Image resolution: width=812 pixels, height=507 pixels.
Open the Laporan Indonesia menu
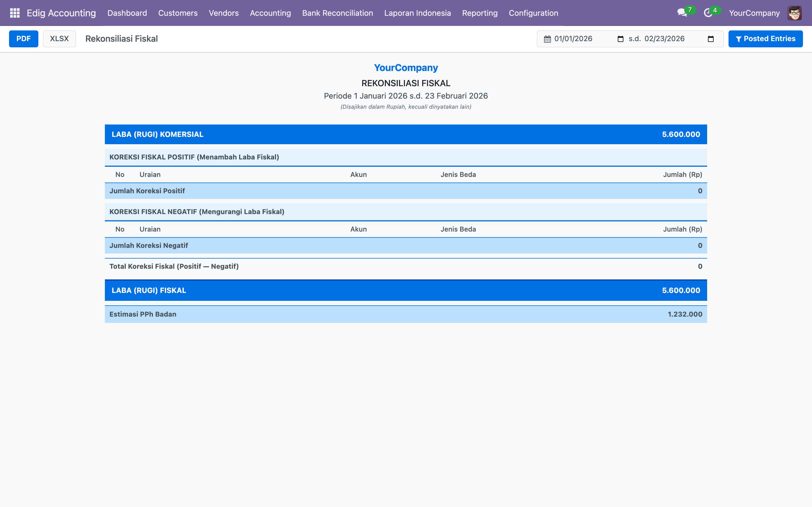417,13
